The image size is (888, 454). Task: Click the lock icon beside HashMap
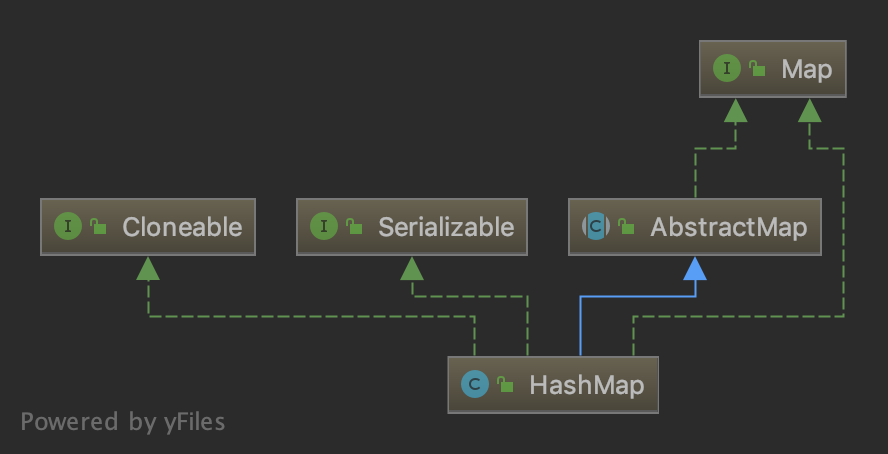[506, 385]
